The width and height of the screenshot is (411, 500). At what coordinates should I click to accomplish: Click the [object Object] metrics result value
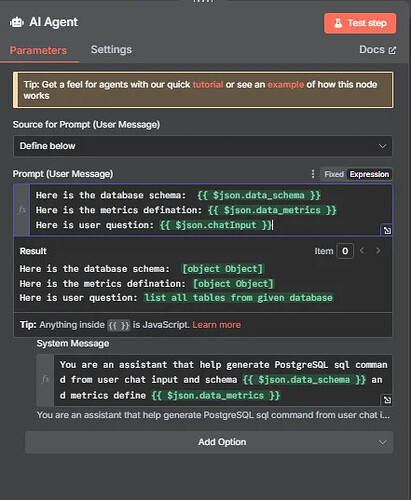[233, 284]
